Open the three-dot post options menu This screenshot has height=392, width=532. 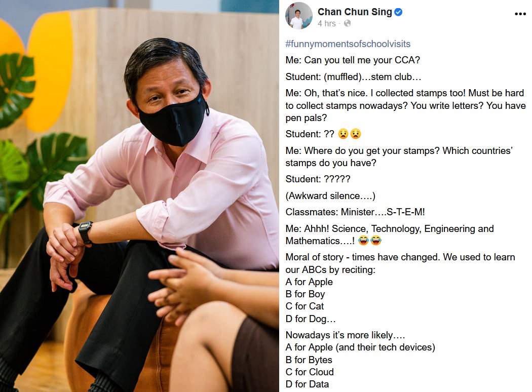point(520,14)
